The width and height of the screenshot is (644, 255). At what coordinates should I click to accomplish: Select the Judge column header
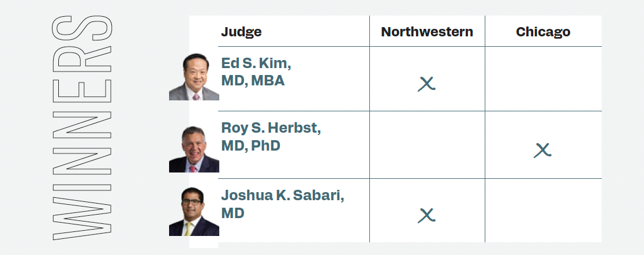coord(241,32)
